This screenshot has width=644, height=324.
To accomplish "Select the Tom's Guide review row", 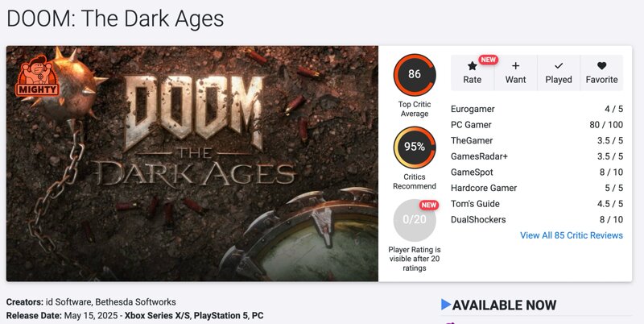I will (x=537, y=204).
